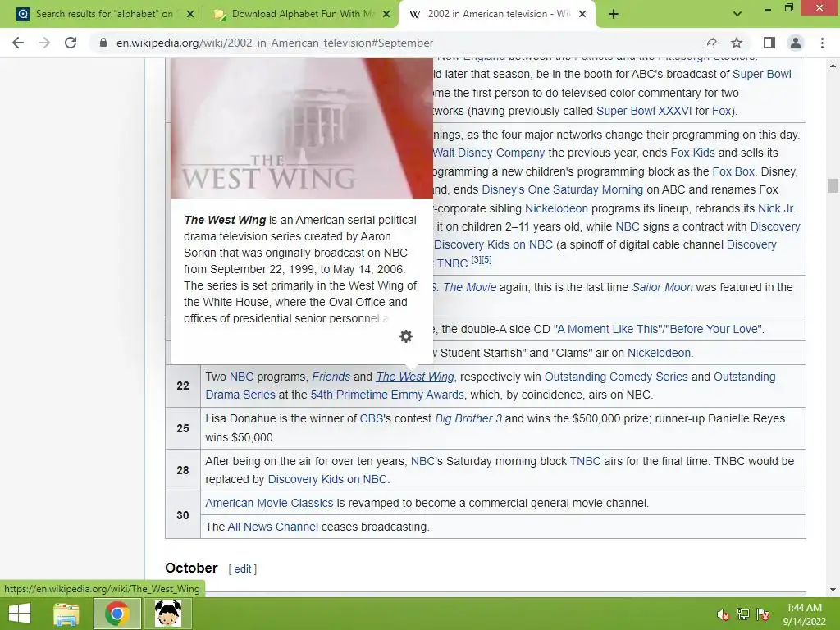Close the 'Search results for alphabet' tab
The image size is (840, 630).
[x=190, y=15]
